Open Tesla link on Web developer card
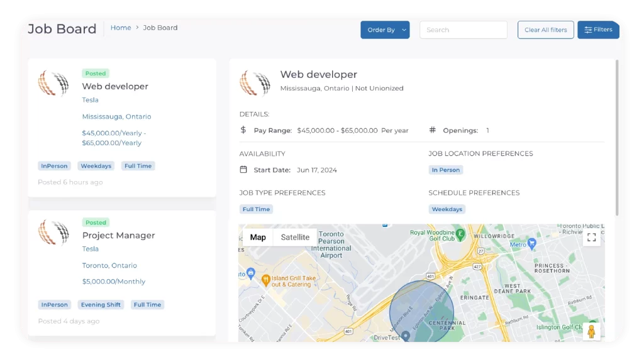644x362 pixels. click(90, 100)
